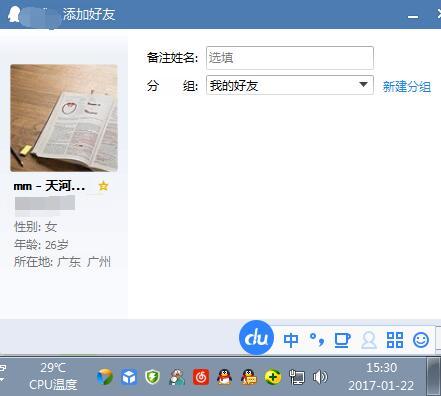Open the speaker volume tray icon
This screenshot has width=441, height=396.
(x=320, y=377)
